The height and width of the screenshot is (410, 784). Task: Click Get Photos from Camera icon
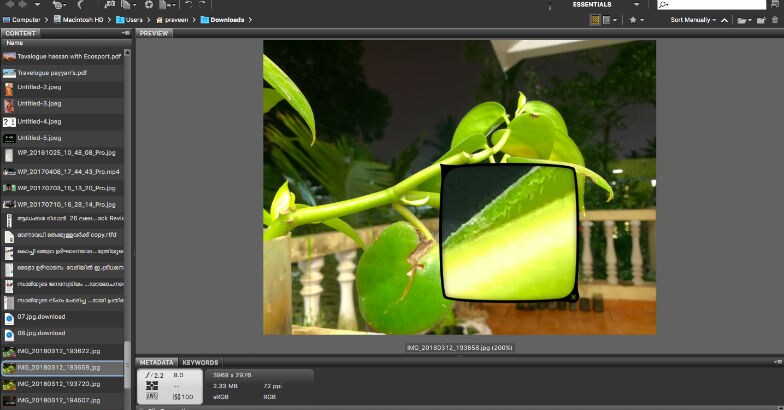110,4
